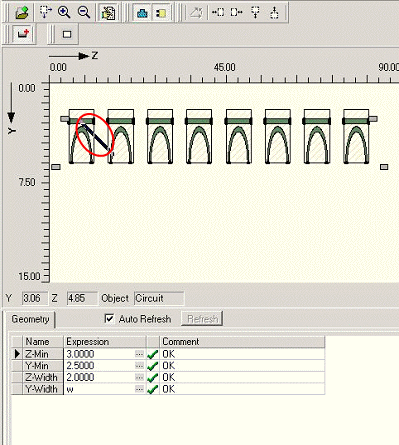This screenshot has height=445, width=399.
Task: Click the Y coordinate field showing 3.06
Action: [x=35, y=298]
